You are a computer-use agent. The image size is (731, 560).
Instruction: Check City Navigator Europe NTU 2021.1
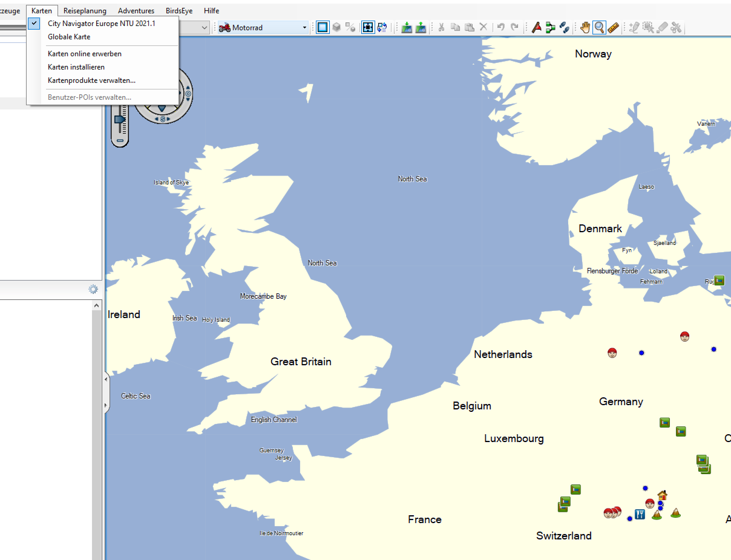pyautogui.click(x=101, y=23)
